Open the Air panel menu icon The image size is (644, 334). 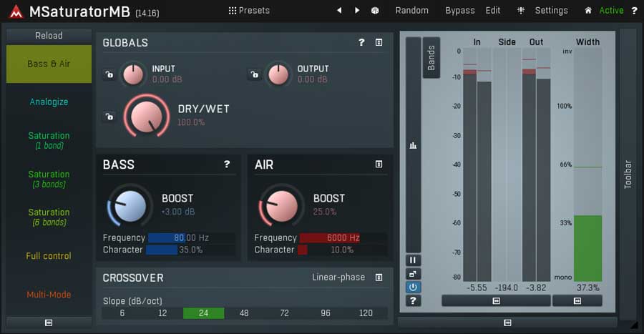pyautogui.click(x=379, y=164)
